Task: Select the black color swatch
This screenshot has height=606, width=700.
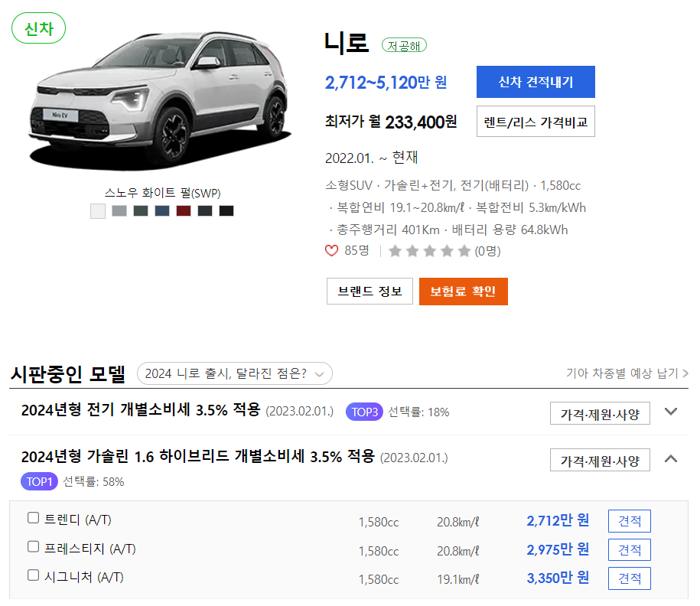Action: click(226, 210)
